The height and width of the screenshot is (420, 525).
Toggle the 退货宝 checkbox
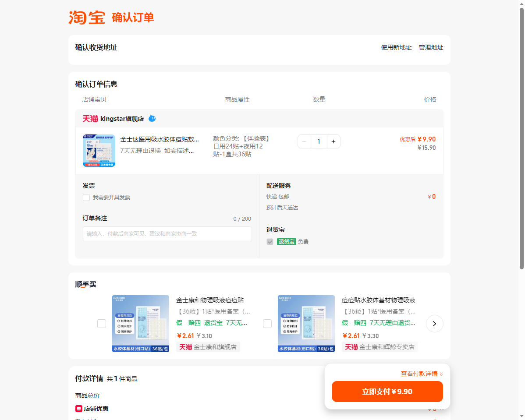click(x=270, y=242)
